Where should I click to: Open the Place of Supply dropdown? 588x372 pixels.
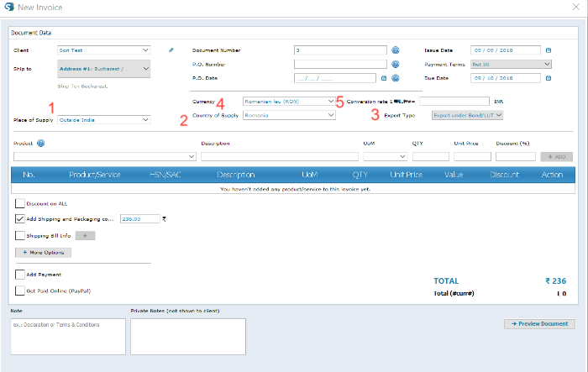(x=104, y=120)
